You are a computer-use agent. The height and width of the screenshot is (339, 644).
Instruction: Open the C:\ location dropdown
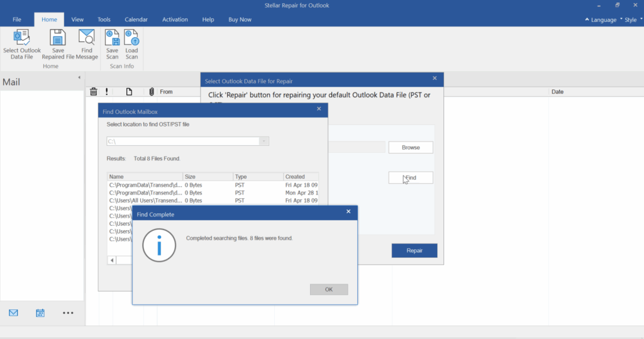264,142
